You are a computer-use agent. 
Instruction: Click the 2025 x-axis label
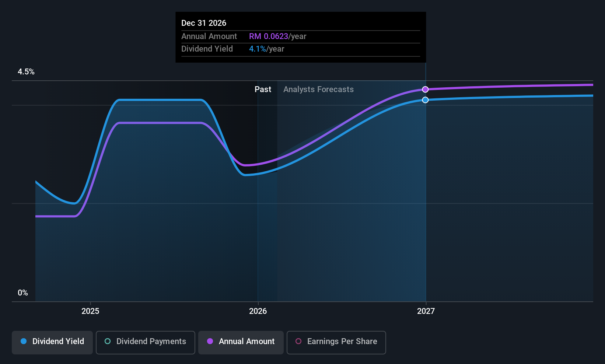point(90,311)
